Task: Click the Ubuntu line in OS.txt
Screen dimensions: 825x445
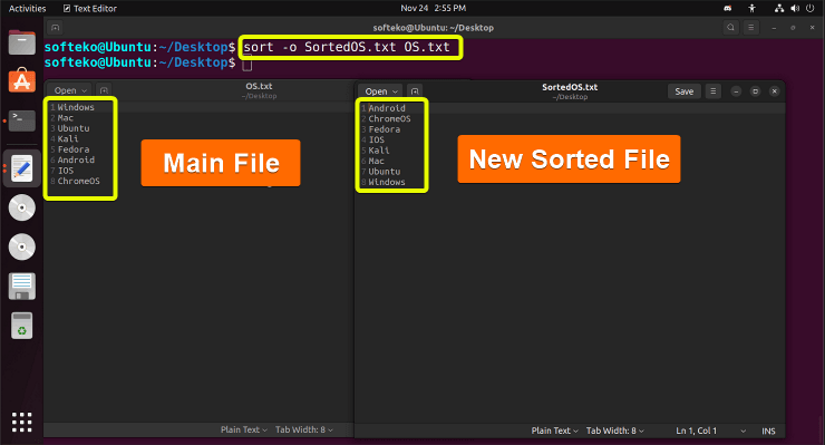Action: pyautogui.click(x=73, y=128)
